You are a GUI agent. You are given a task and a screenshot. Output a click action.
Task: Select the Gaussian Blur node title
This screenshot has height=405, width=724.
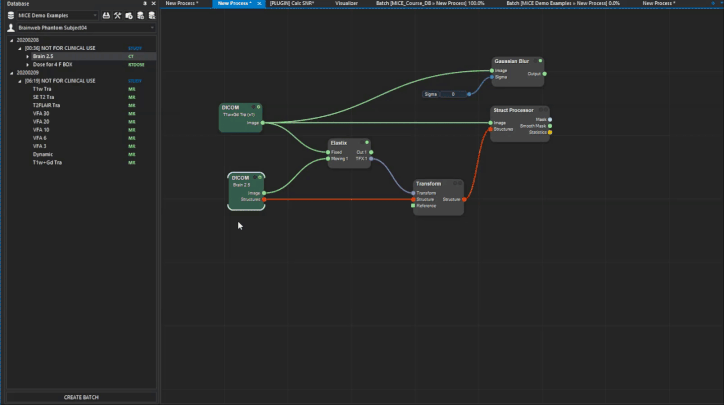pyautogui.click(x=512, y=61)
